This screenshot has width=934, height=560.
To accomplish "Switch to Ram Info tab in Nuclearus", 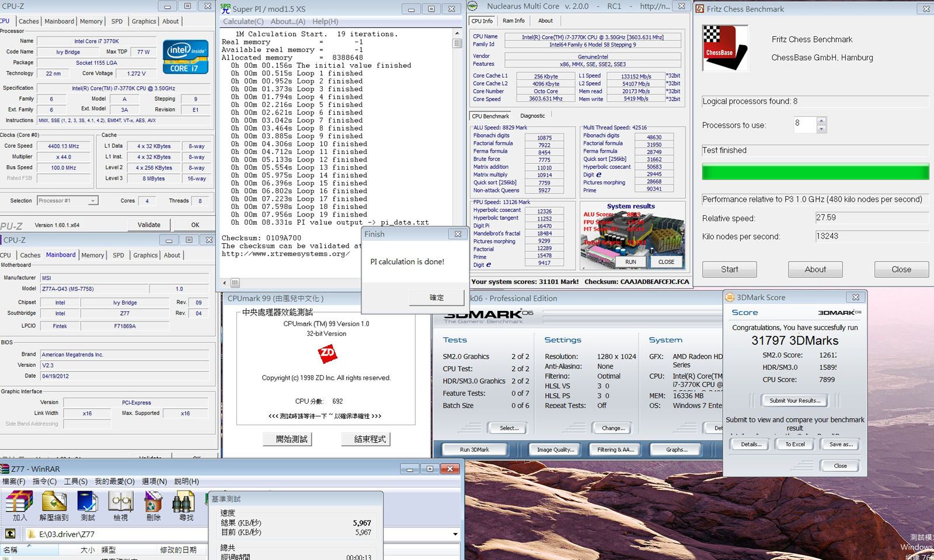I will [514, 20].
